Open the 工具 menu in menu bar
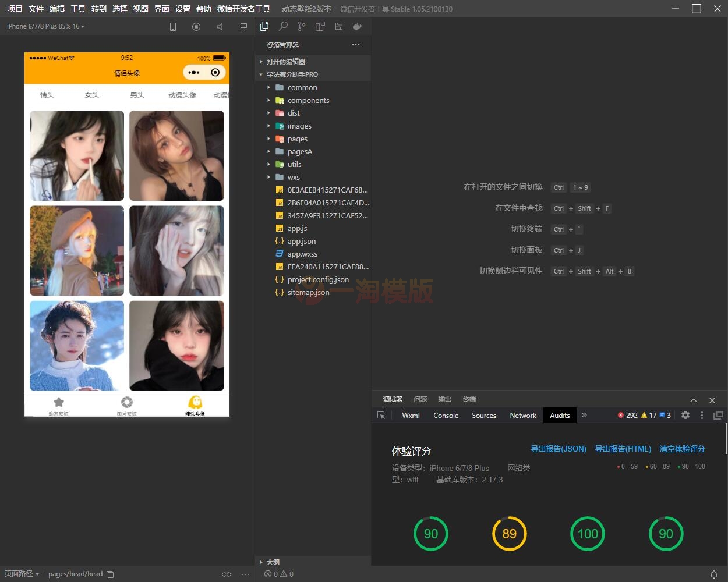This screenshot has width=728, height=582. [78, 9]
